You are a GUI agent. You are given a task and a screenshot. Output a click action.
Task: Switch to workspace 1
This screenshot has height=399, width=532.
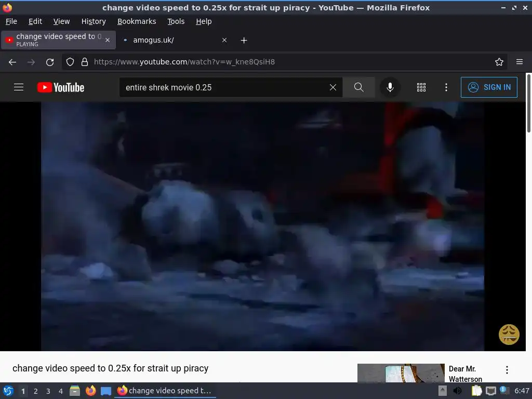[23, 391]
